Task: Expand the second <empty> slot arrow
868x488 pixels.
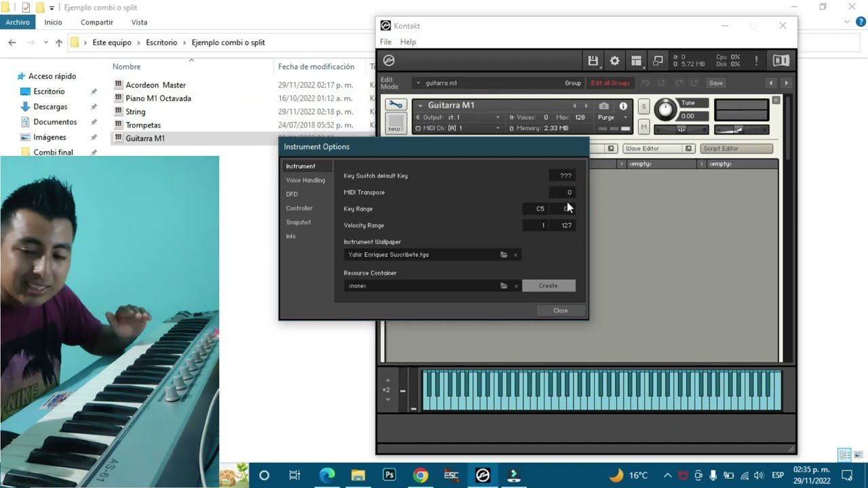Action: click(x=702, y=164)
